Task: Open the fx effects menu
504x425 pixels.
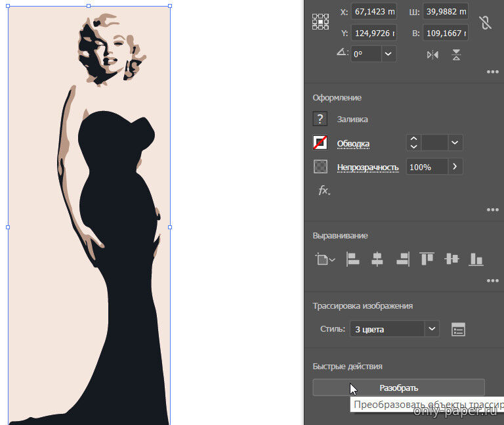Action: click(x=324, y=190)
